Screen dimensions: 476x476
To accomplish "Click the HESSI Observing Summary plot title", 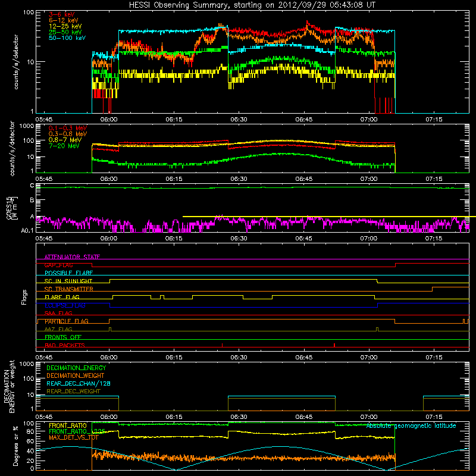I will (x=252, y=5).
